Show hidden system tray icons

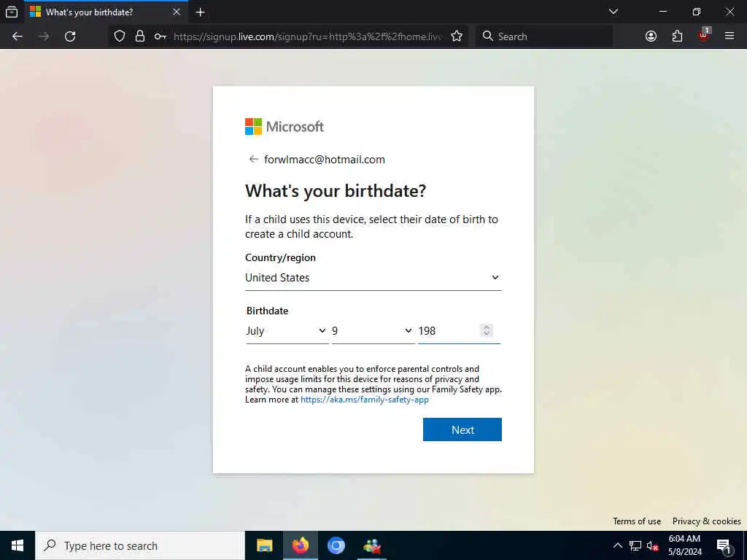coord(617,545)
